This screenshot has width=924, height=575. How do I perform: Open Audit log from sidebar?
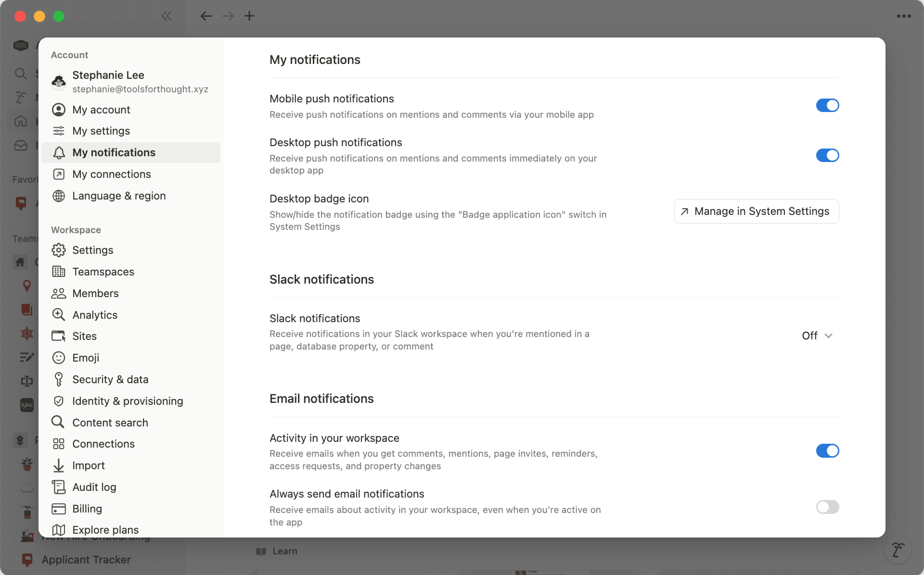point(94,487)
